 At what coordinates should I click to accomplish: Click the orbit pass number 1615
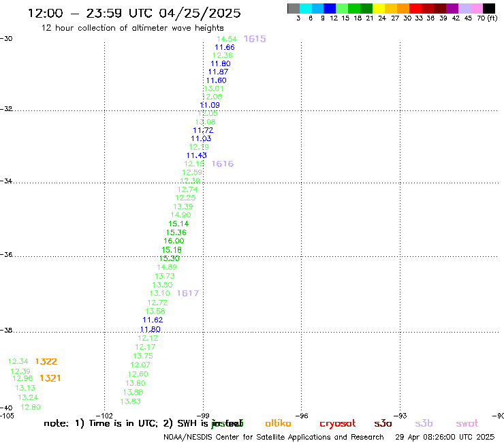coord(255,39)
